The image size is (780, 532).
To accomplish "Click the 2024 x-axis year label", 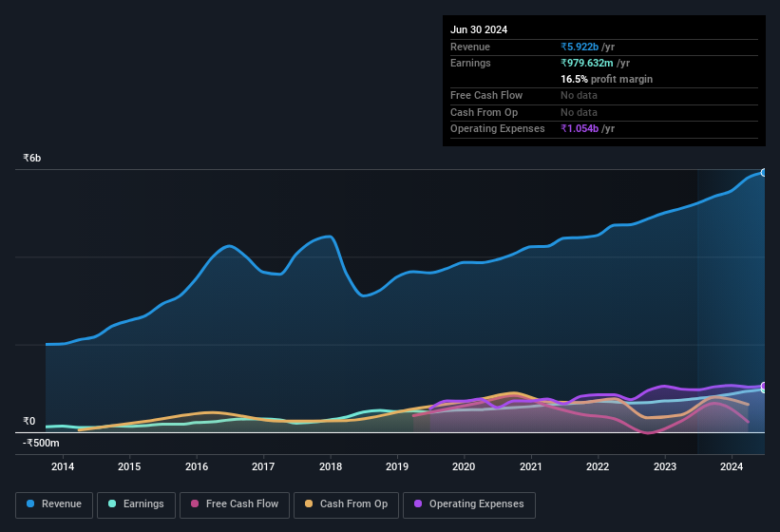I will click(x=732, y=466).
